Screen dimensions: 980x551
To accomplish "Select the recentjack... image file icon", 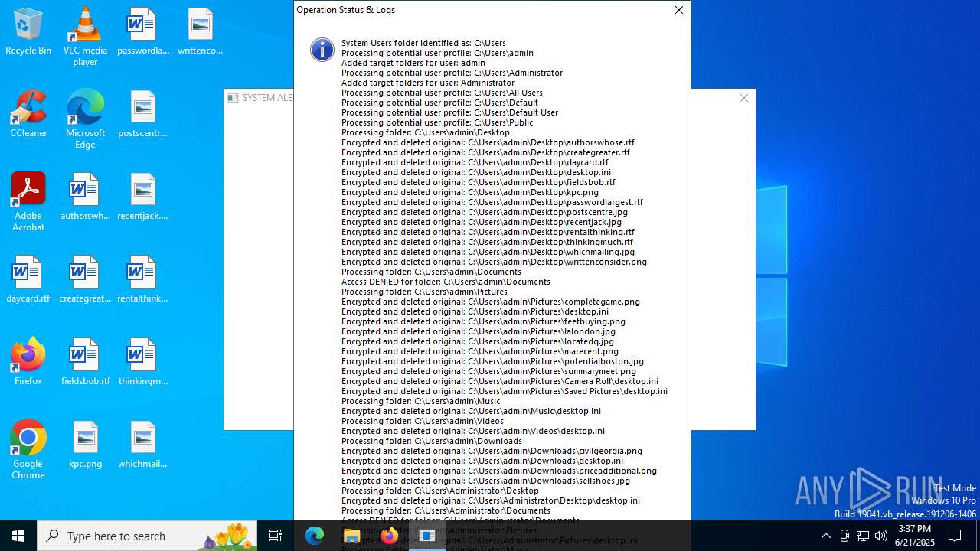I will pyautogui.click(x=142, y=197).
